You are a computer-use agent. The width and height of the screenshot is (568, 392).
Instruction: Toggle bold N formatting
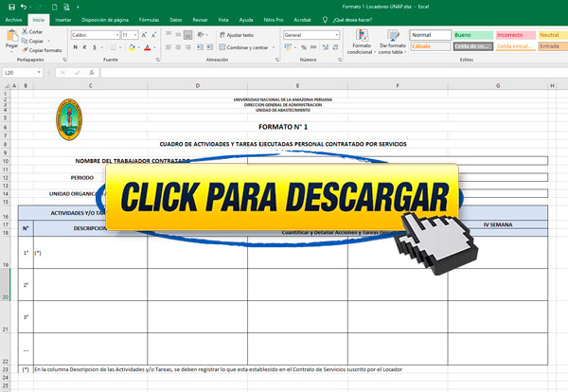(x=74, y=46)
